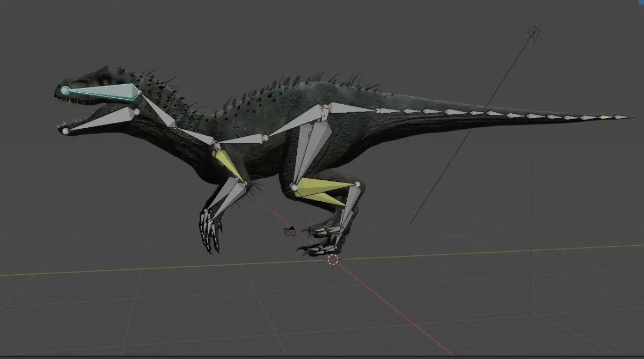Select the yellow bone near the tail tip
Screen dimensions: 644x359
coord(605,117)
